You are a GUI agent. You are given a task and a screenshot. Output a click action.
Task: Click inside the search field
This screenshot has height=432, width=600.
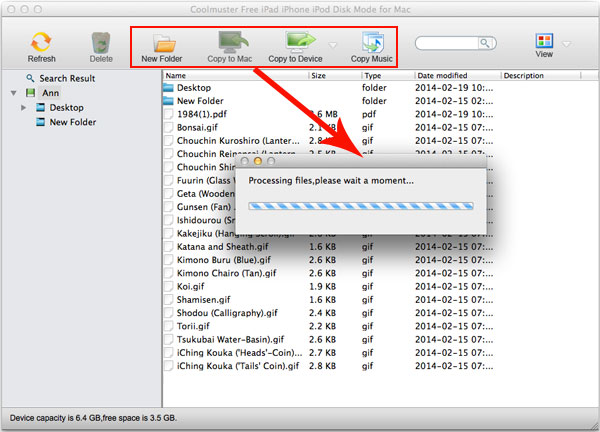[x=447, y=43]
